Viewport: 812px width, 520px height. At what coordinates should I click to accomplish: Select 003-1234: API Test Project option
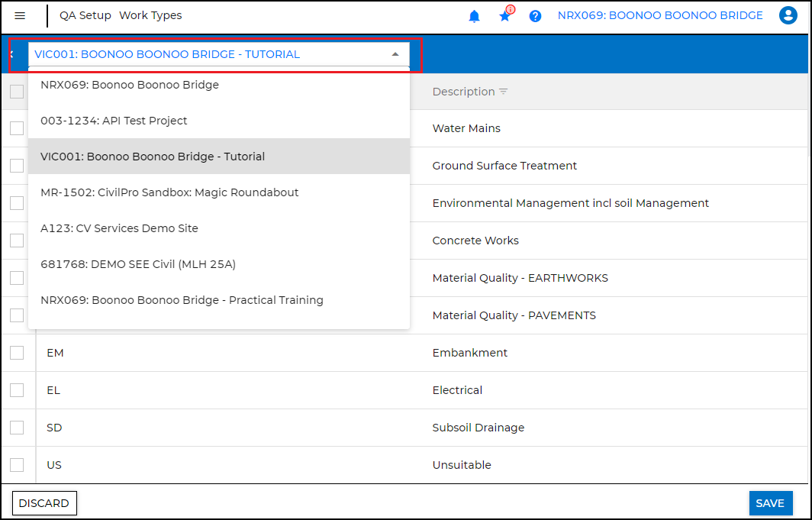(219, 121)
